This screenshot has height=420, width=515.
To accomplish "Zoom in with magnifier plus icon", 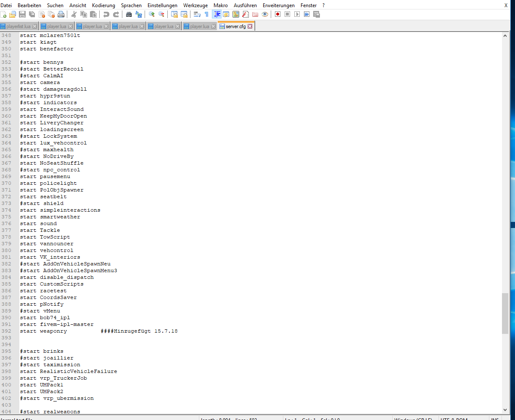I will [x=152, y=14].
